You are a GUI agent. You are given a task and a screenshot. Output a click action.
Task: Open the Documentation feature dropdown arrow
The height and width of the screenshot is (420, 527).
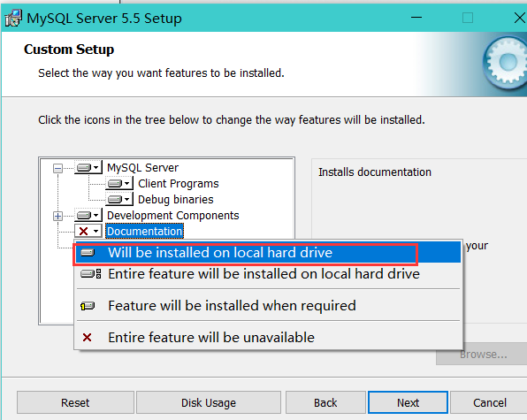(x=96, y=231)
